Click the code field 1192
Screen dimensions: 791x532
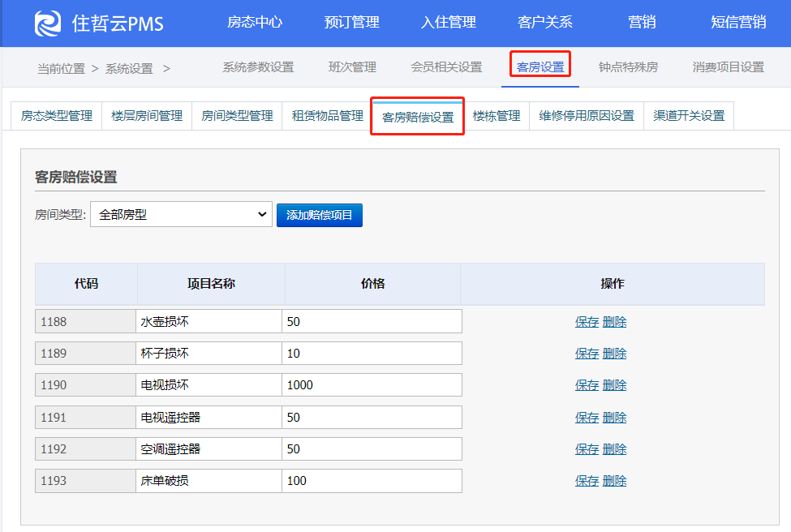[x=85, y=448]
